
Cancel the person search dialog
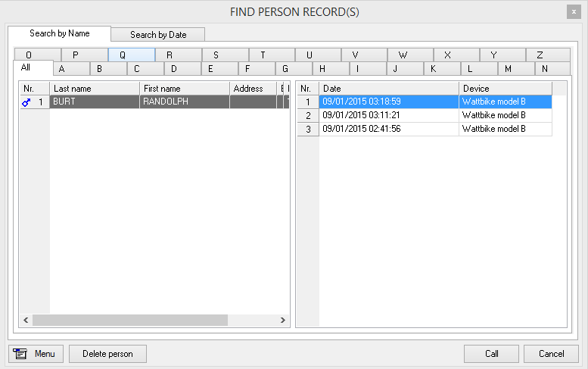[x=551, y=354]
